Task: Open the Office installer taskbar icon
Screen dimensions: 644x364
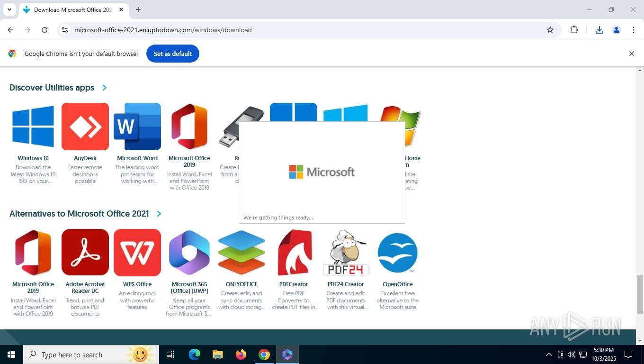Action: 287,355
